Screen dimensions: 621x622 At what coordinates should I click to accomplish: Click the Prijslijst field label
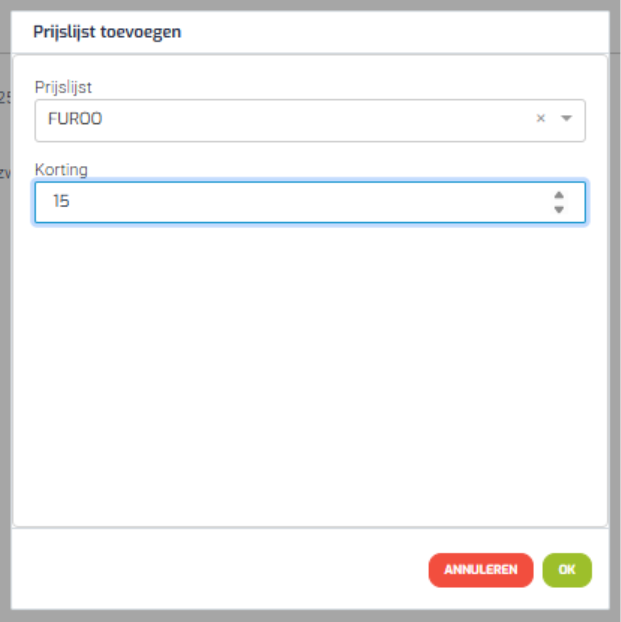click(63, 87)
